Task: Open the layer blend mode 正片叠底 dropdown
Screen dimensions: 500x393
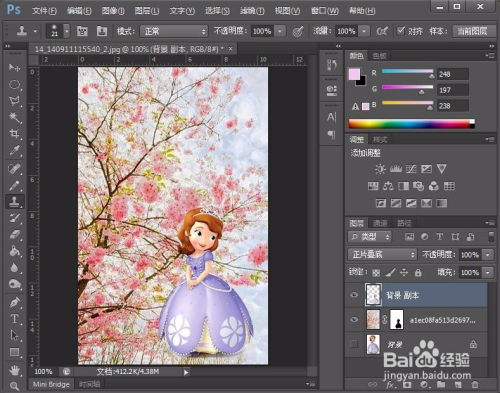Action: pyautogui.click(x=382, y=255)
